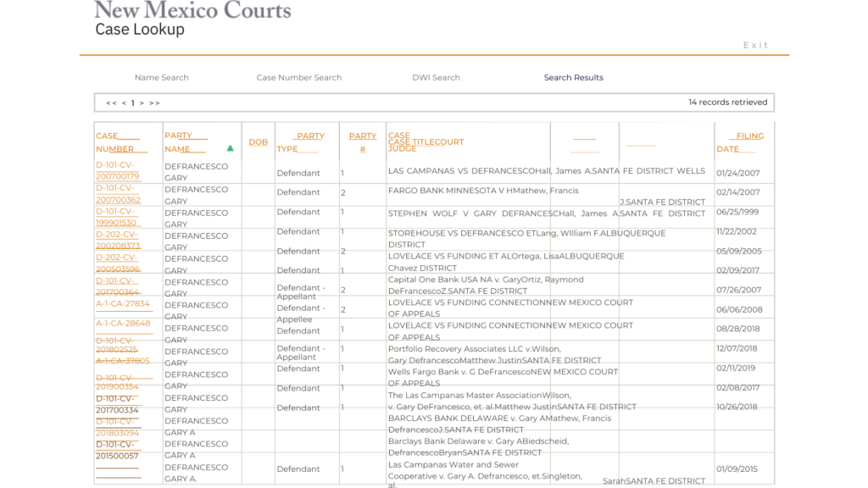The height and width of the screenshot is (488, 868).
Task: Jump to last page of results
Action: pos(154,103)
